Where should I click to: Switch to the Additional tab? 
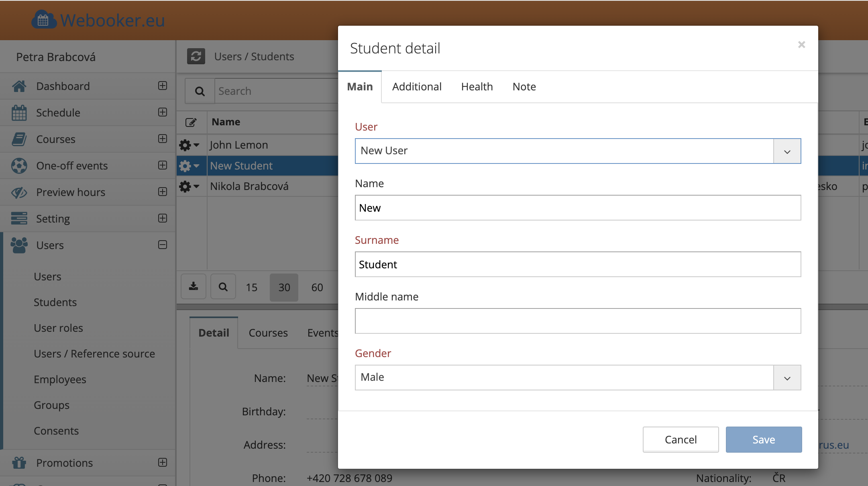[417, 87]
